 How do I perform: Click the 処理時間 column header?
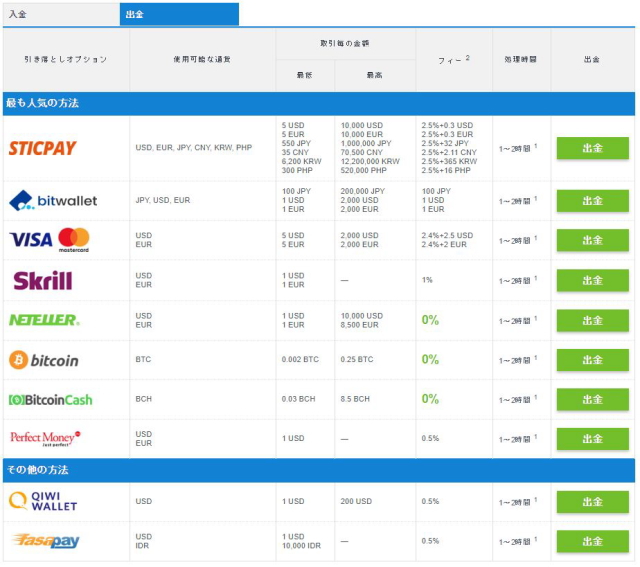tap(521, 60)
